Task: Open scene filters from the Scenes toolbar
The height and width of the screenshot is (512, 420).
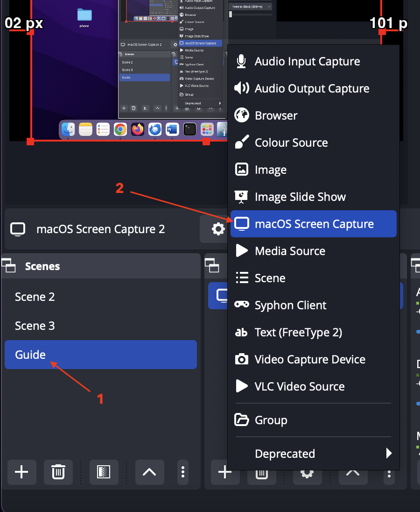Action: 104,472
